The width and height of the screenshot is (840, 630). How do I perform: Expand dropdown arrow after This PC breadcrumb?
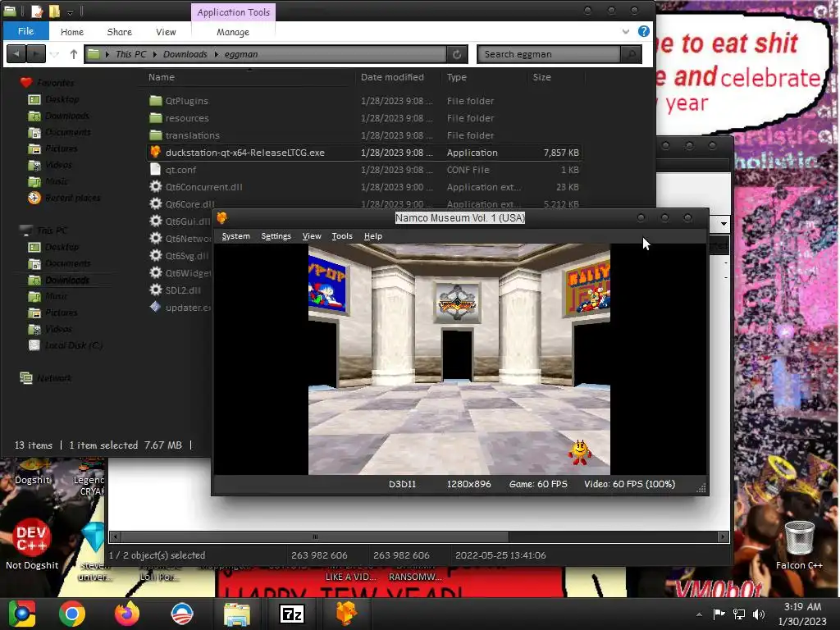point(155,54)
